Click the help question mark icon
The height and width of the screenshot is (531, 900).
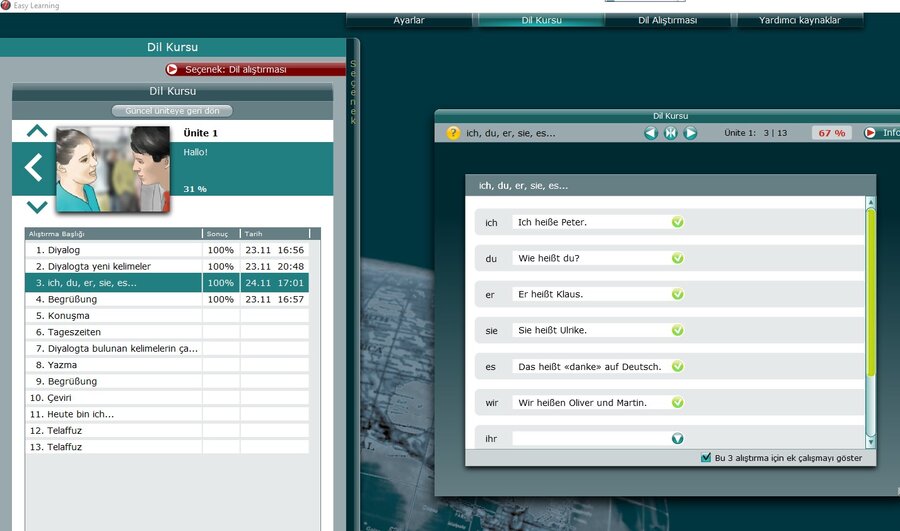[453, 133]
